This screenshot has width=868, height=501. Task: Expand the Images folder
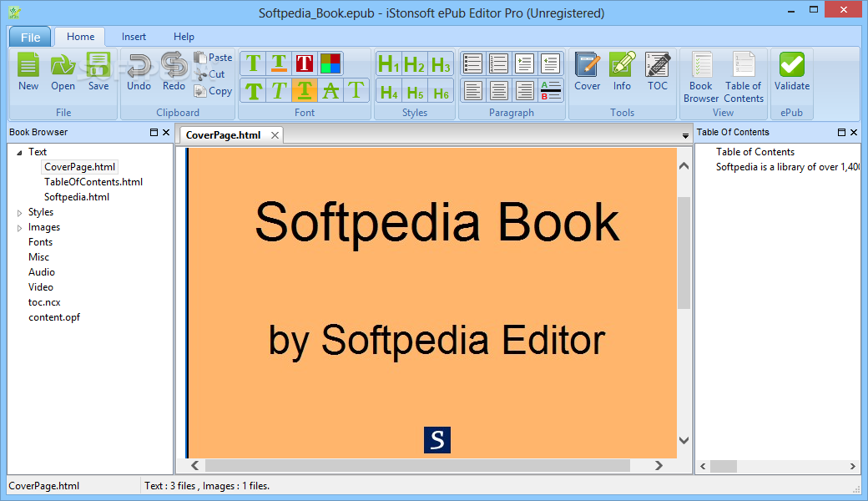(x=19, y=227)
